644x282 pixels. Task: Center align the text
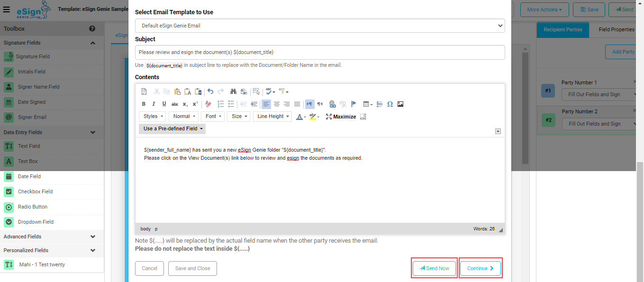coord(277,104)
